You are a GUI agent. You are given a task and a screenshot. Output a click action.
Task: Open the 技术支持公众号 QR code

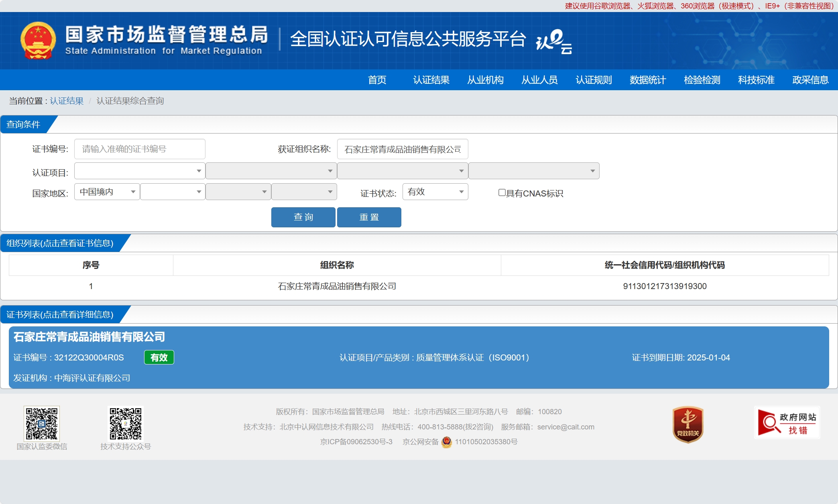pos(126,423)
